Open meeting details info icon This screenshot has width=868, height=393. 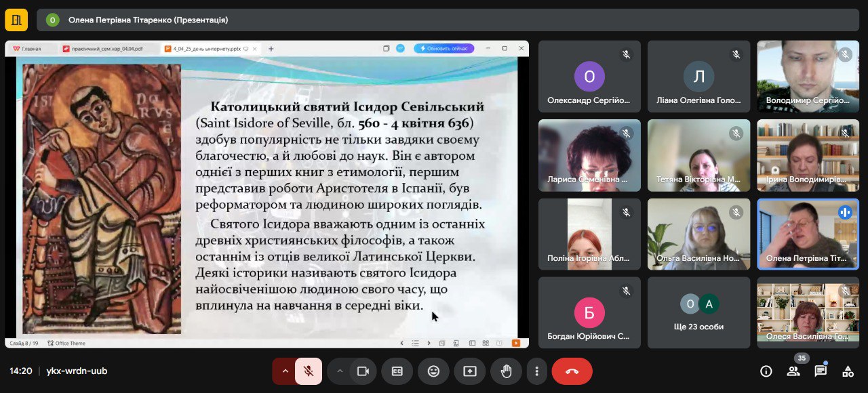pyautogui.click(x=766, y=371)
